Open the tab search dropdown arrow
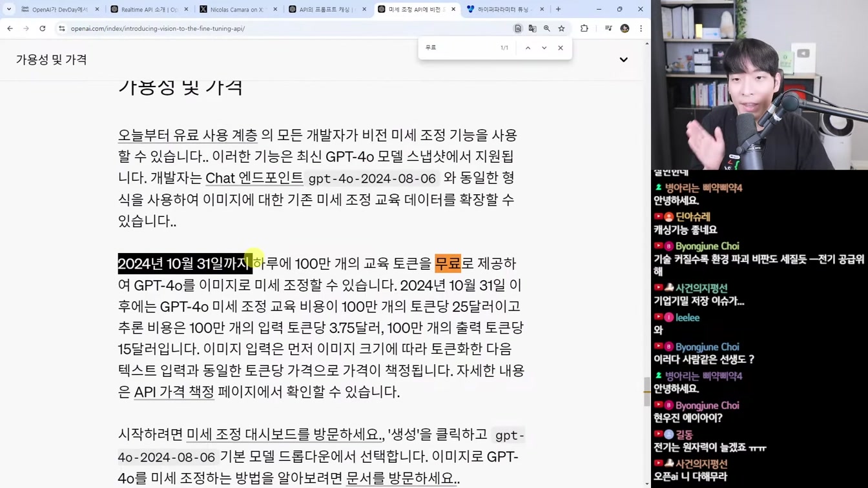Screen dimensions: 868x488 pos(9,10)
